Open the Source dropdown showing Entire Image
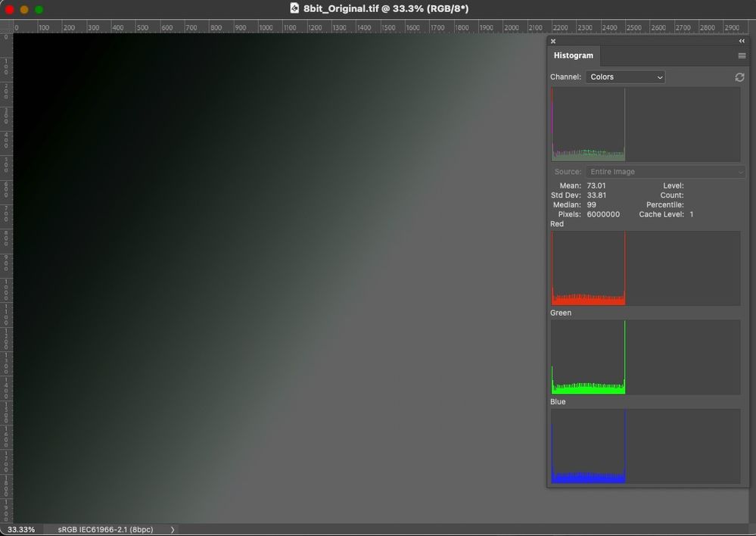The height and width of the screenshot is (536, 756). click(x=665, y=172)
